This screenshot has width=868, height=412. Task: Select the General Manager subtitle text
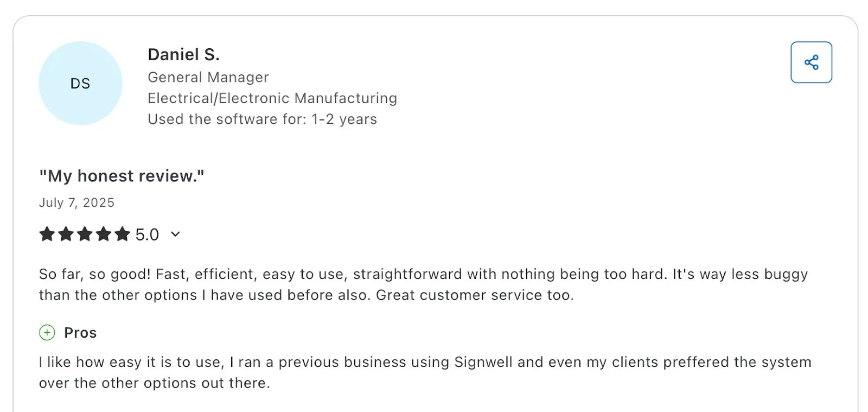tap(208, 77)
